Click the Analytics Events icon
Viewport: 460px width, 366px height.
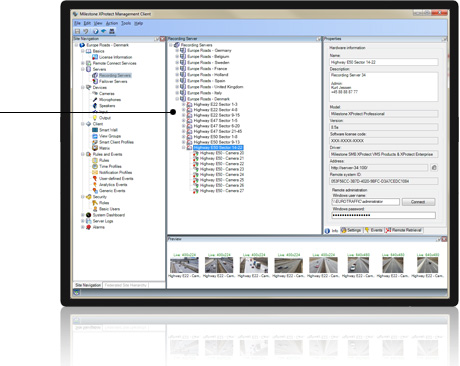(x=95, y=184)
